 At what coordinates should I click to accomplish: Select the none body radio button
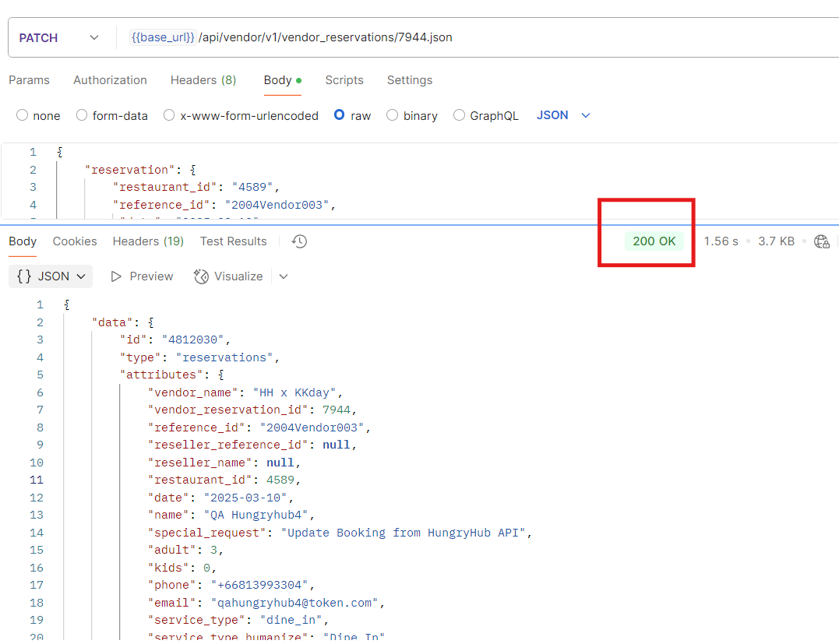click(22, 115)
